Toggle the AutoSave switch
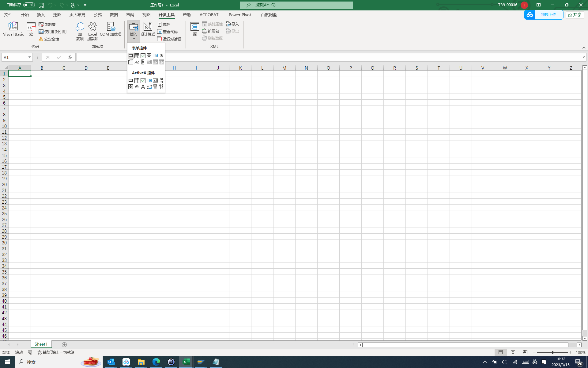588x368 pixels. pos(29,5)
